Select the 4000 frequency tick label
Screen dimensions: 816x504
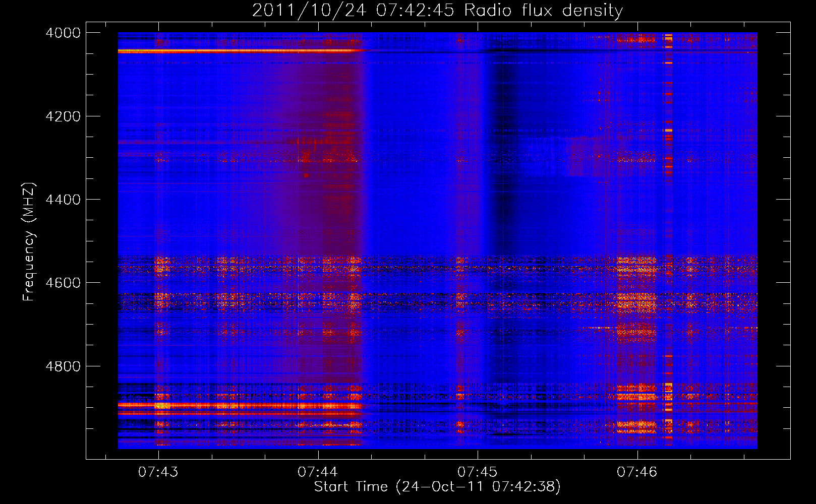click(x=63, y=33)
